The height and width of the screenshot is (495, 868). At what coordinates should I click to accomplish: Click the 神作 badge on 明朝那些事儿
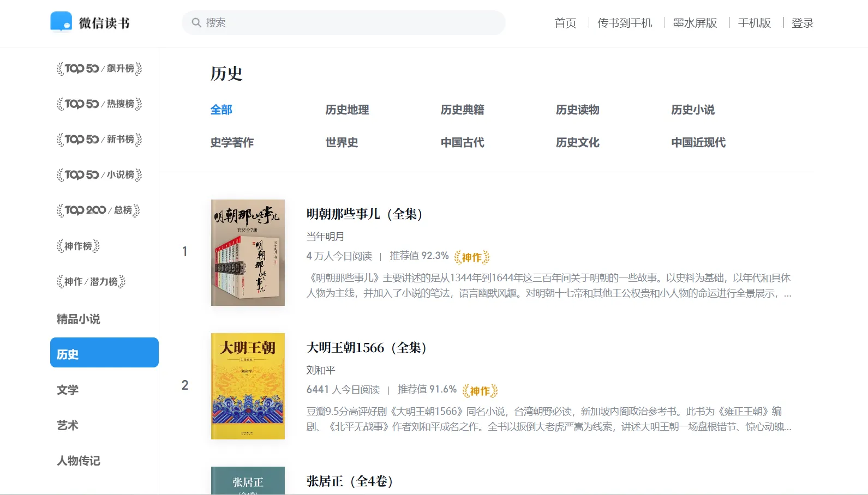472,257
